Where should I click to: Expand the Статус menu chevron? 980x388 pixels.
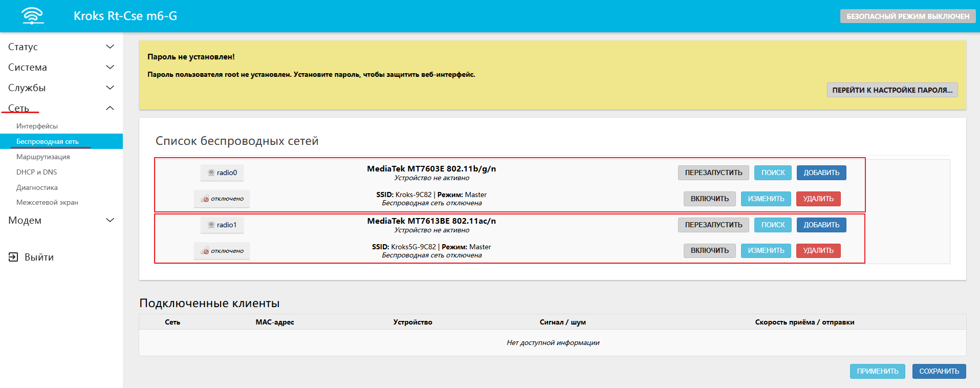click(110, 47)
